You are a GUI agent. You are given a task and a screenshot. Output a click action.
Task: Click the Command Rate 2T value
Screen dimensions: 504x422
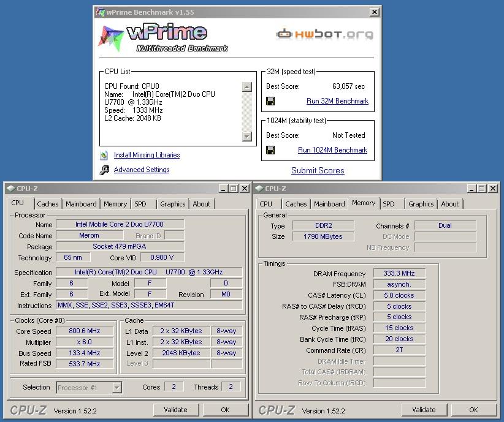(x=399, y=350)
